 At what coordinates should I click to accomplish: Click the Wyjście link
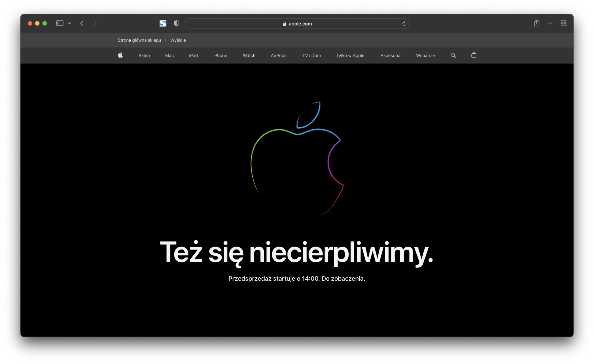178,40
